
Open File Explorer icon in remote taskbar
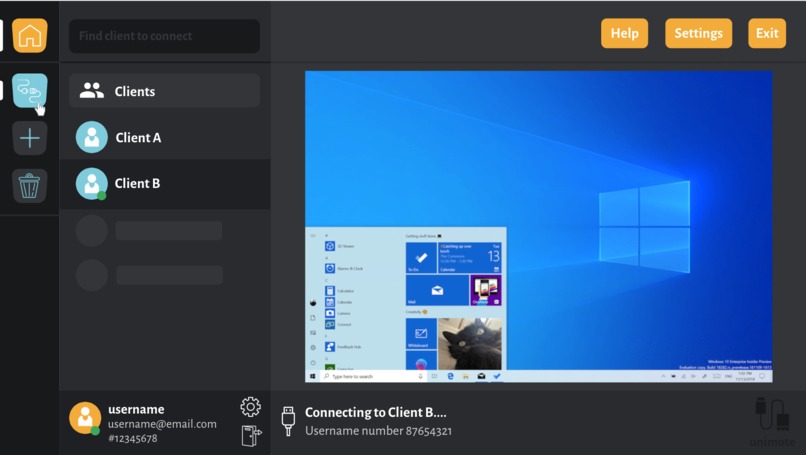click(466, 376)
